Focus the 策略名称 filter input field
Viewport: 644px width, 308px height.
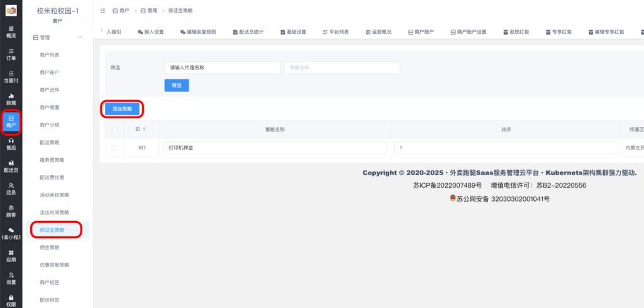click(x=342, y=68)
